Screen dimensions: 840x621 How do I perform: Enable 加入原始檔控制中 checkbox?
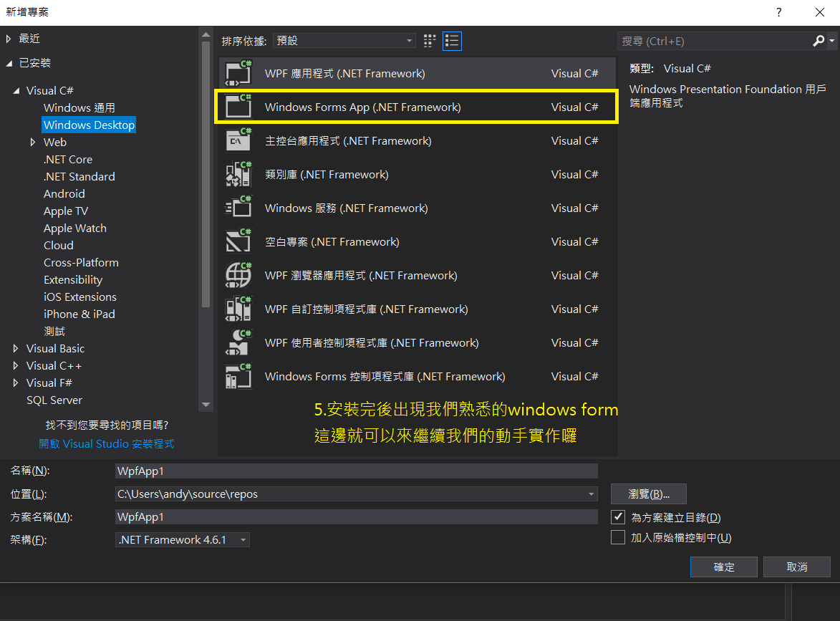tap(618, 537)
